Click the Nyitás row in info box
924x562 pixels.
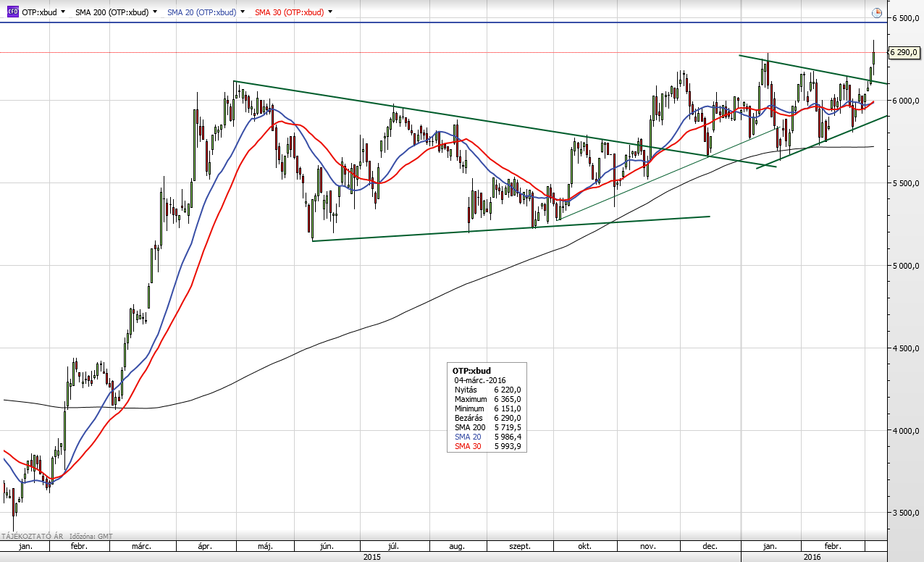click(x=487, y=390)
